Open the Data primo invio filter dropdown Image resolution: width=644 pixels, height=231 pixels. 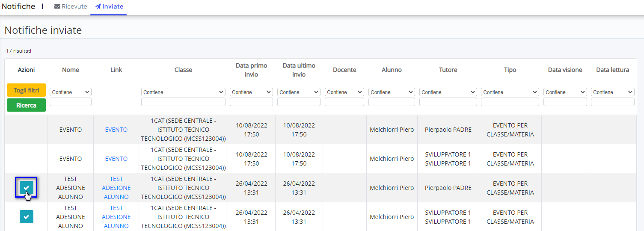251,92
